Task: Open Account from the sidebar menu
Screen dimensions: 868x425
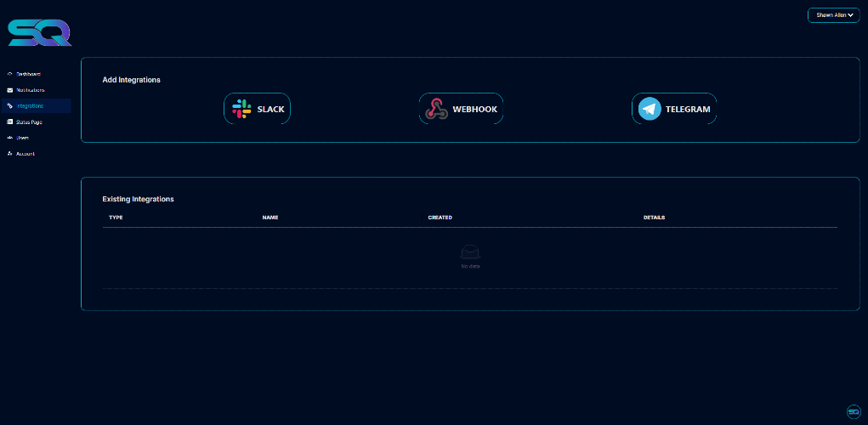Action: (x=37, y=154)
